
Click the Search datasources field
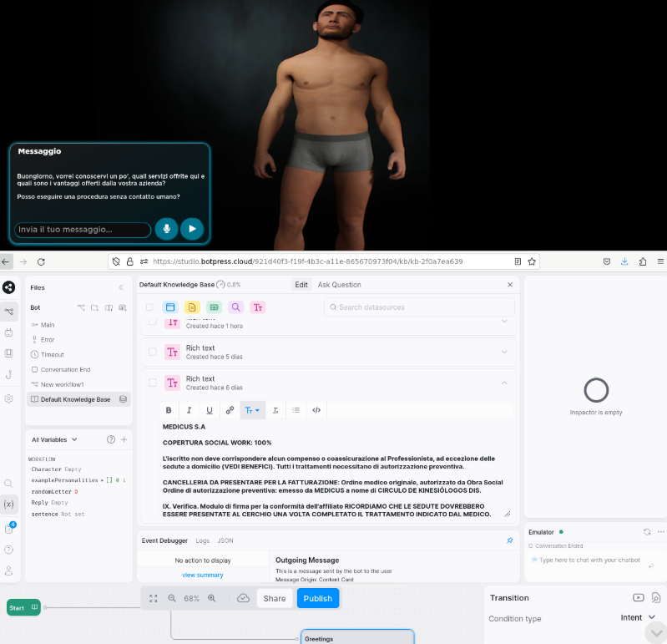point(419,307)
